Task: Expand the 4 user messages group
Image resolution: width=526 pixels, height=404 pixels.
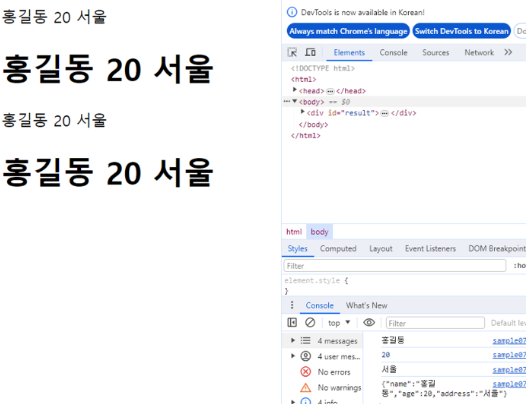Action: tap(293, 356)
